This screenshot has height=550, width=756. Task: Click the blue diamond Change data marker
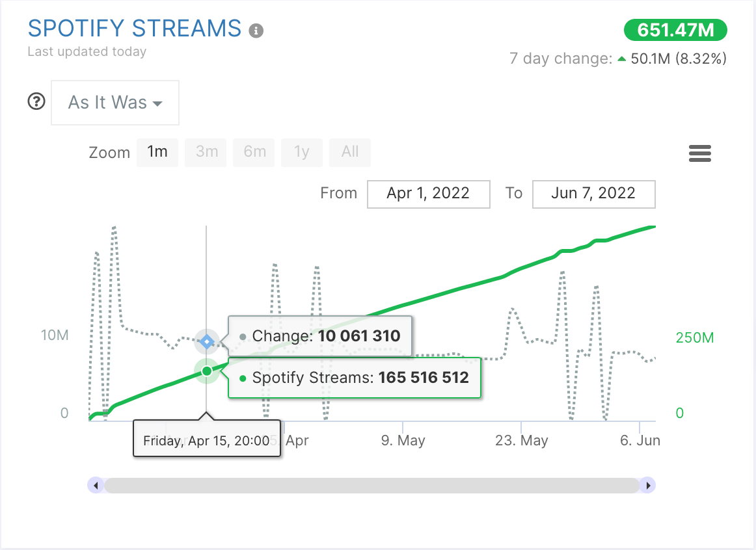207,341
